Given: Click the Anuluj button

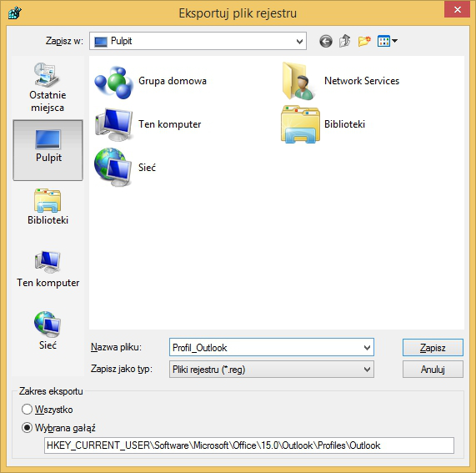Looking at the screenshot, I should point(433,370).
